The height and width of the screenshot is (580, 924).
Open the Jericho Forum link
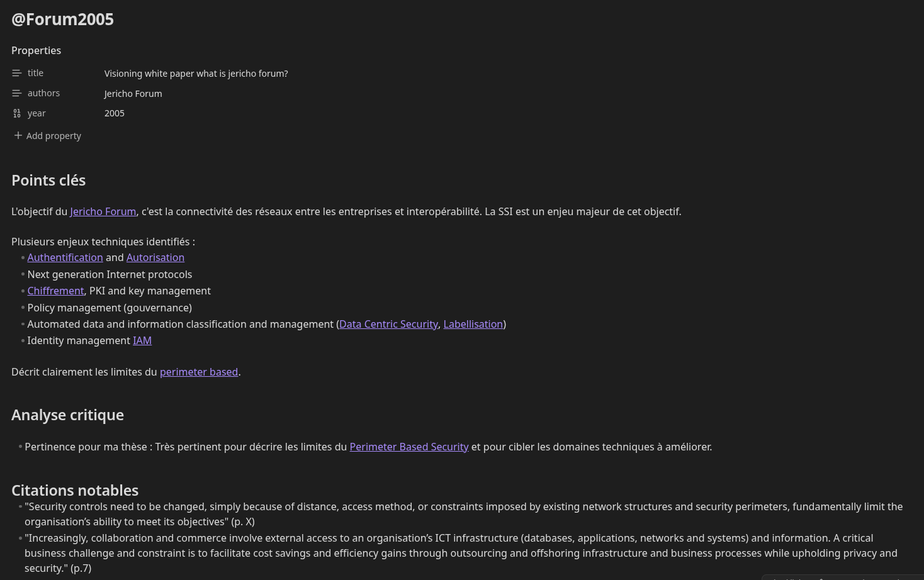[x=103, y=211]
